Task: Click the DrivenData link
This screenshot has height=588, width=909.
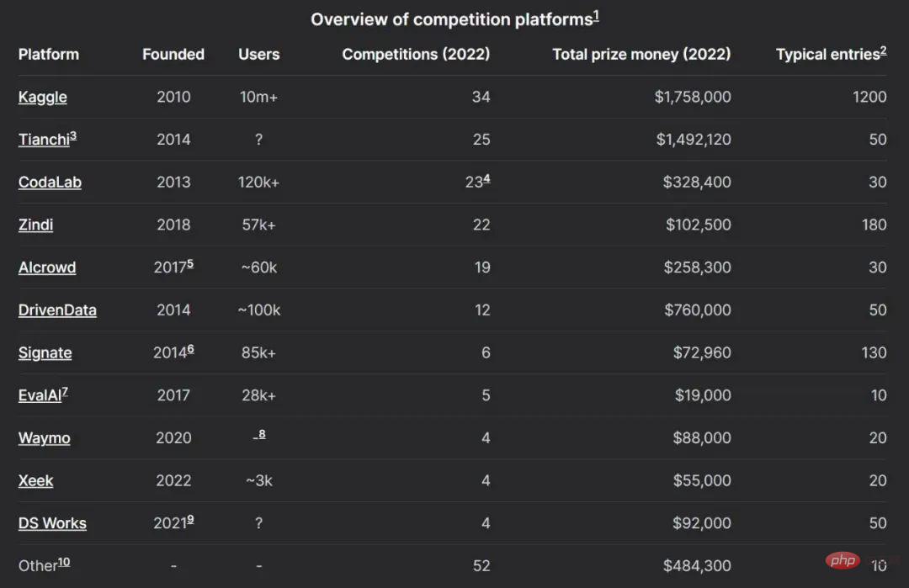Action: tap(57, 310)
